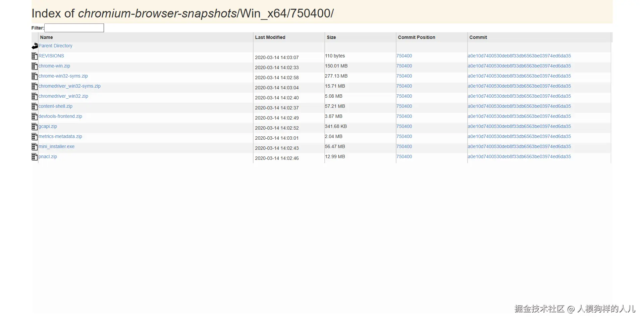Image resolution: width=644 pixels, height=322 pixels.
Task: Download chromedriver_win32-syms.zip
Action: (x=69, y=86)
